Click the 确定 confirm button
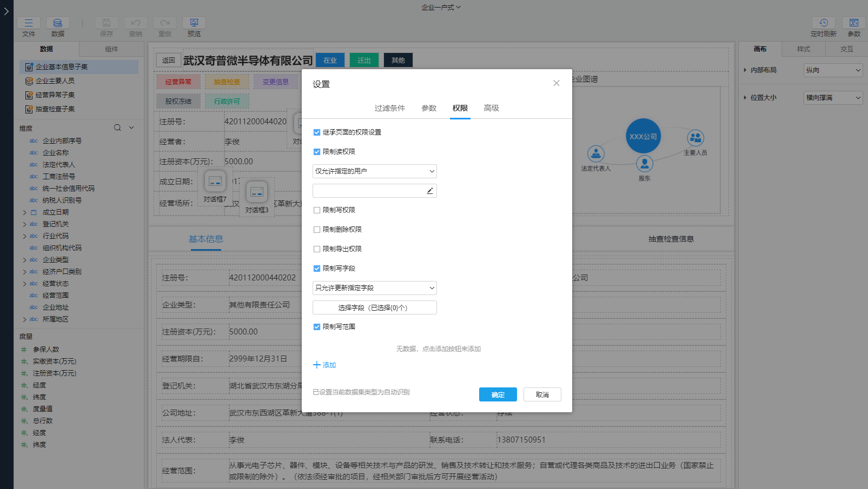Screen dimensions: 868x489 498,394
